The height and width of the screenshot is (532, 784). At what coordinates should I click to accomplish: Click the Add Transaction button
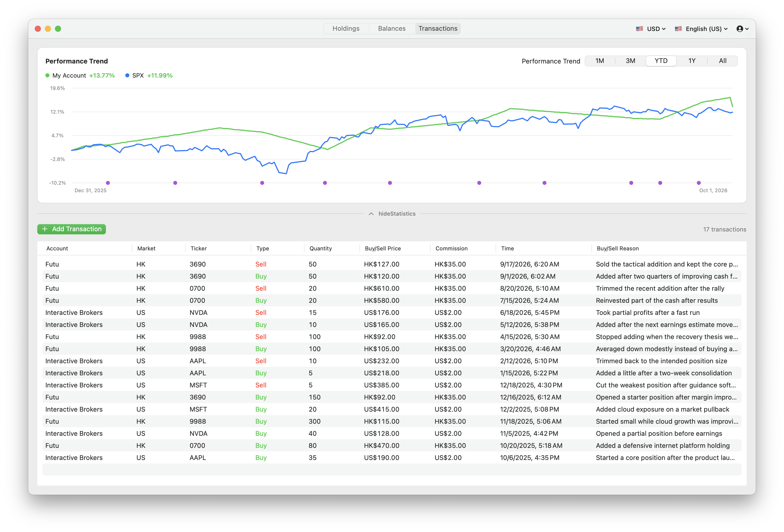pyautogui.click(x=72, y=229)
